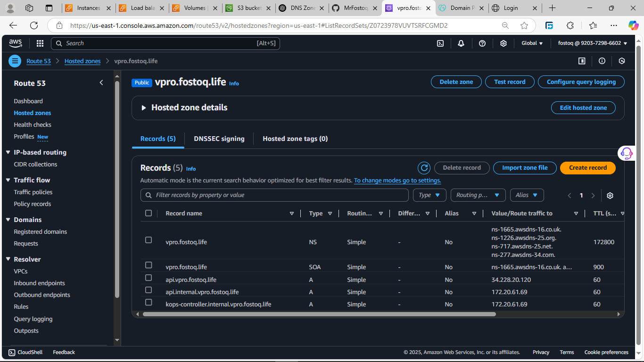Select the kops-controller.internal record checkbox
Viewport: 644px width, 362px height.
tap(149, 302)
